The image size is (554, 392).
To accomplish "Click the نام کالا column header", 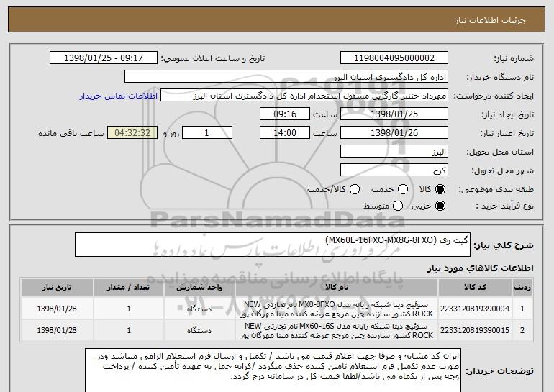I will (337, 288).
